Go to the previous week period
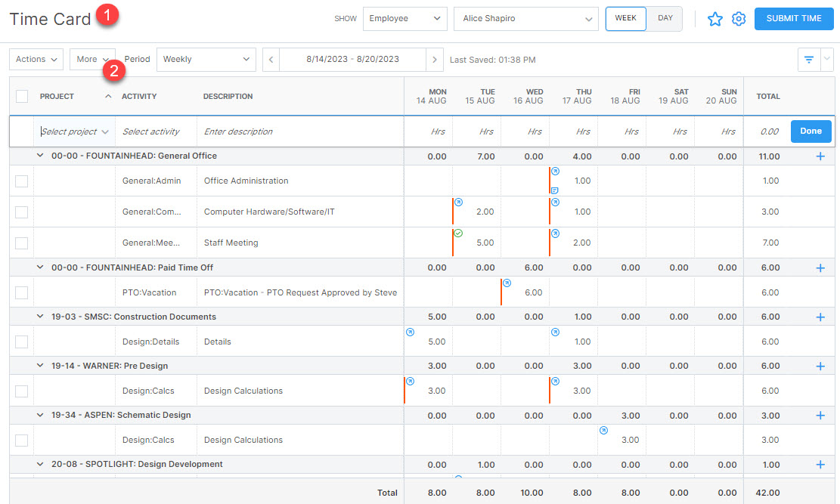This screenshot has width=840, height=504. coord(271,59)
